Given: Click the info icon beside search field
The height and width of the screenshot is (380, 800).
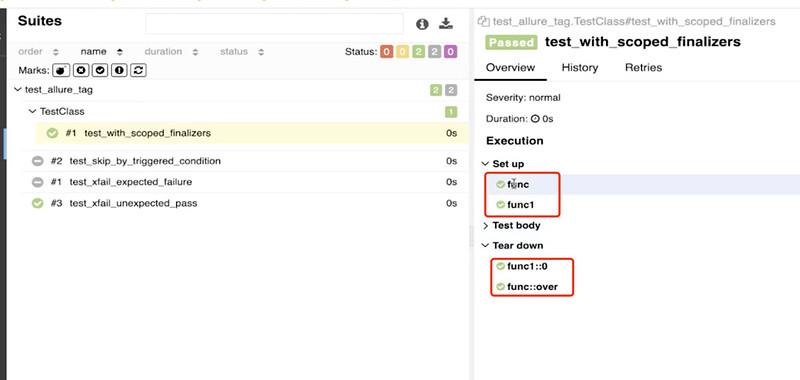Looking at the screenshot, I should pyautogui.click(x=421, y=24).
